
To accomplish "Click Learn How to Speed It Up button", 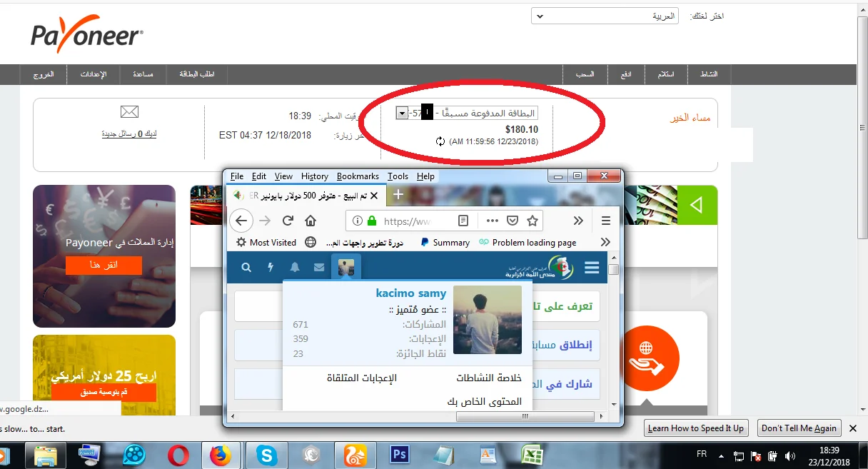I will click(695, 428).
